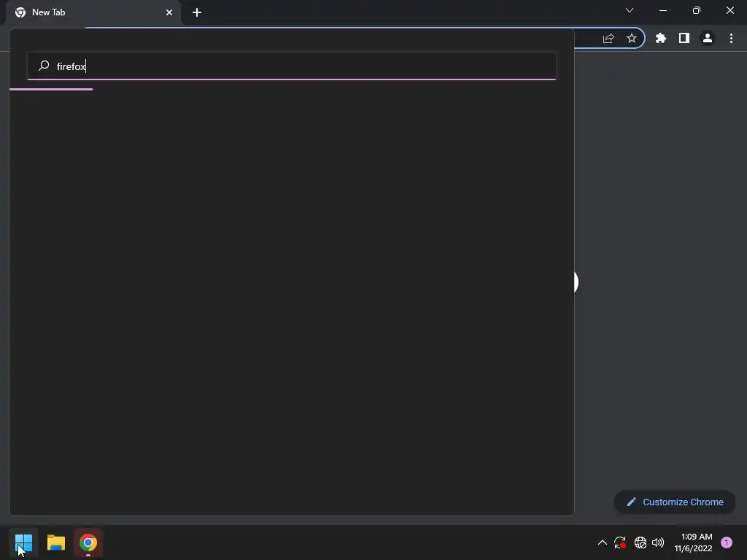
Task: Open the clock showing 1:09 AM
Action: coord(694,542)
